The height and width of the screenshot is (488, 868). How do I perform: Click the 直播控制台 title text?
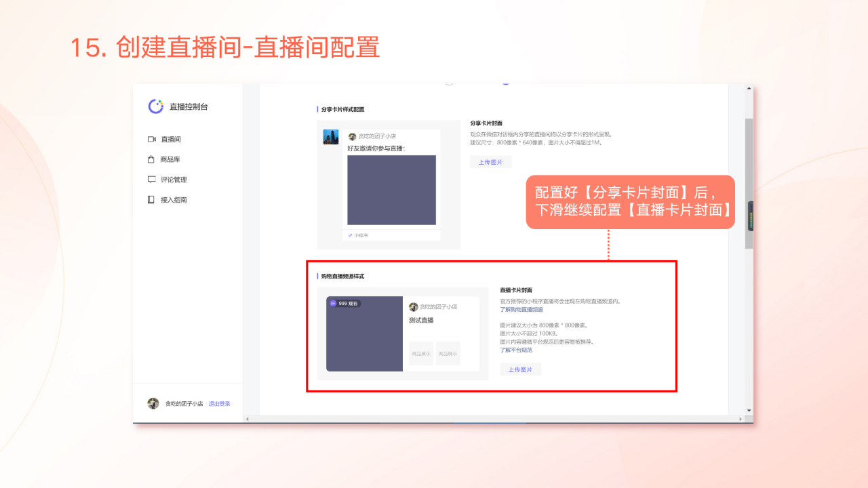point(189,106)
